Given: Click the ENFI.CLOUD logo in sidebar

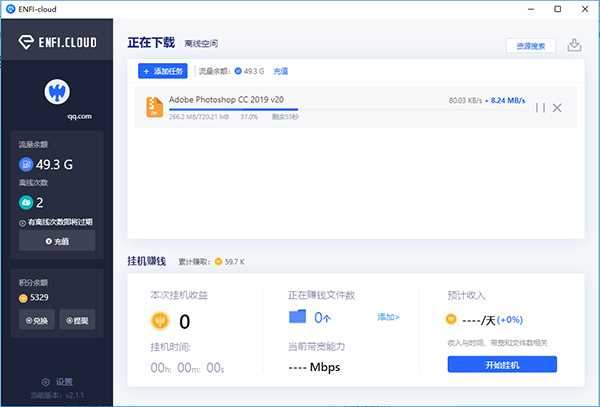Looking at the screenshot, I should tap(57, 42).
